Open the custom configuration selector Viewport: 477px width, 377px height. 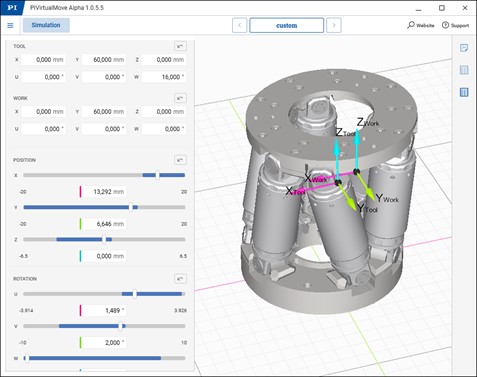click(287, 25)
